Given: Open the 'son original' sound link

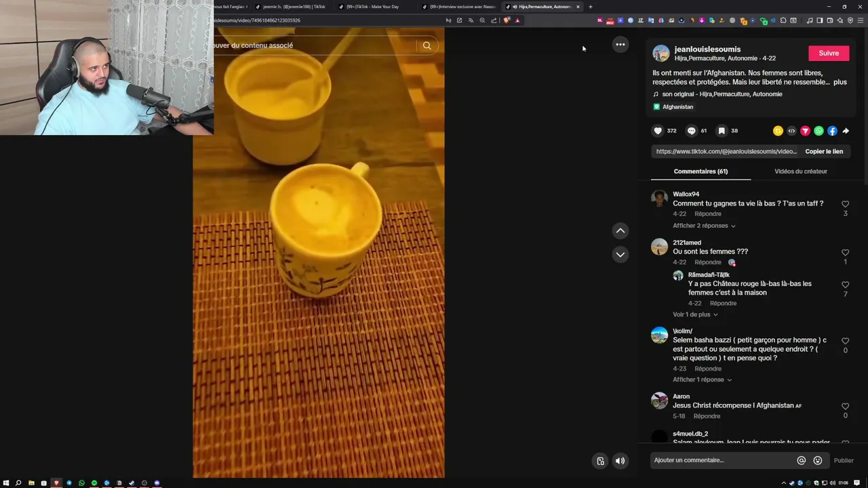Looking at the screenshot, I should [717, 94].
